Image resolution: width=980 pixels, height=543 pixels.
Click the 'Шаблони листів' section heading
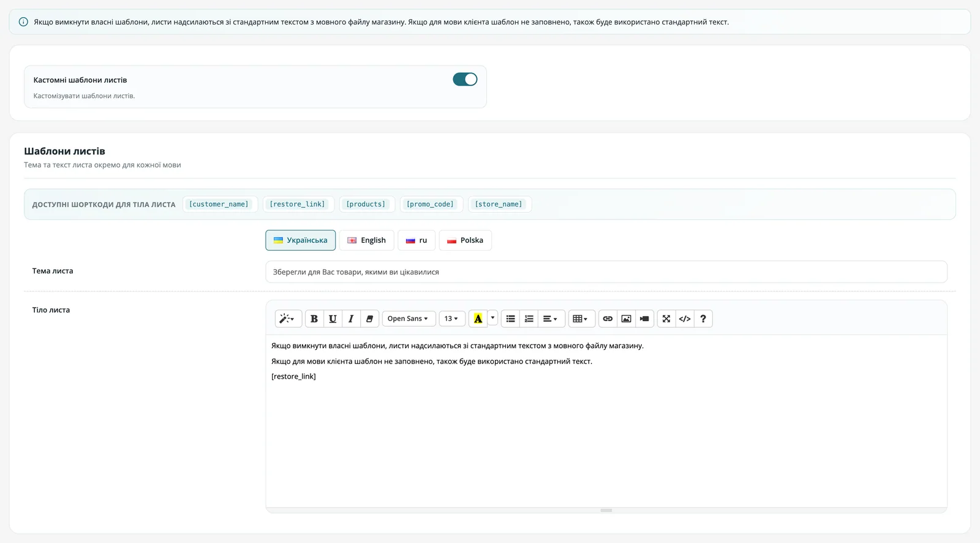64,151
